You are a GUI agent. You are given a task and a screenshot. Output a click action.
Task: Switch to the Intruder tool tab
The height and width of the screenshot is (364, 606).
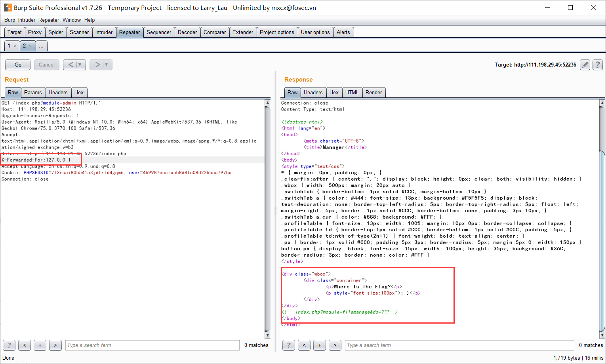[104, 32]
